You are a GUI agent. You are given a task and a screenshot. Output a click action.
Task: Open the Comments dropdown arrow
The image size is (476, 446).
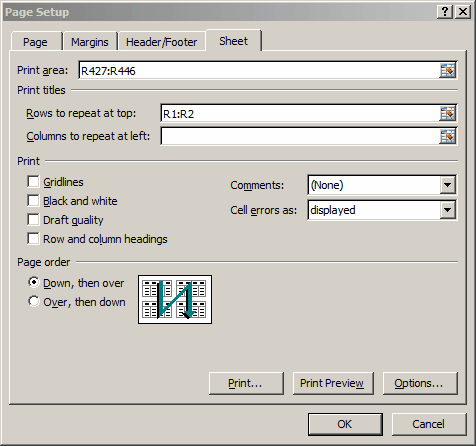pos(447,185)
